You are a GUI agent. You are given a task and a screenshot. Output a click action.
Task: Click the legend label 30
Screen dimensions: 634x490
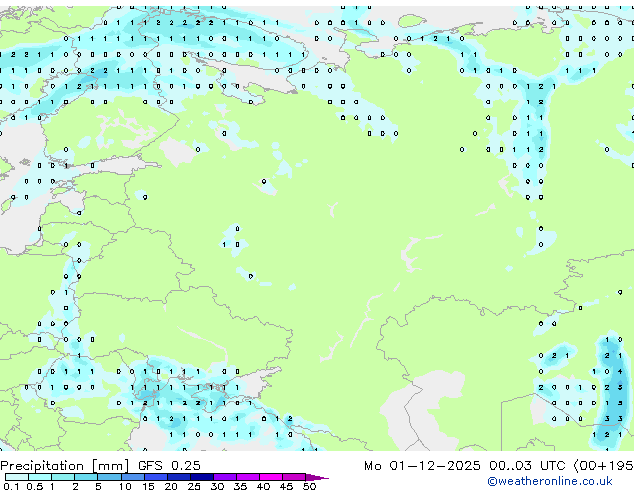[217, 486]
